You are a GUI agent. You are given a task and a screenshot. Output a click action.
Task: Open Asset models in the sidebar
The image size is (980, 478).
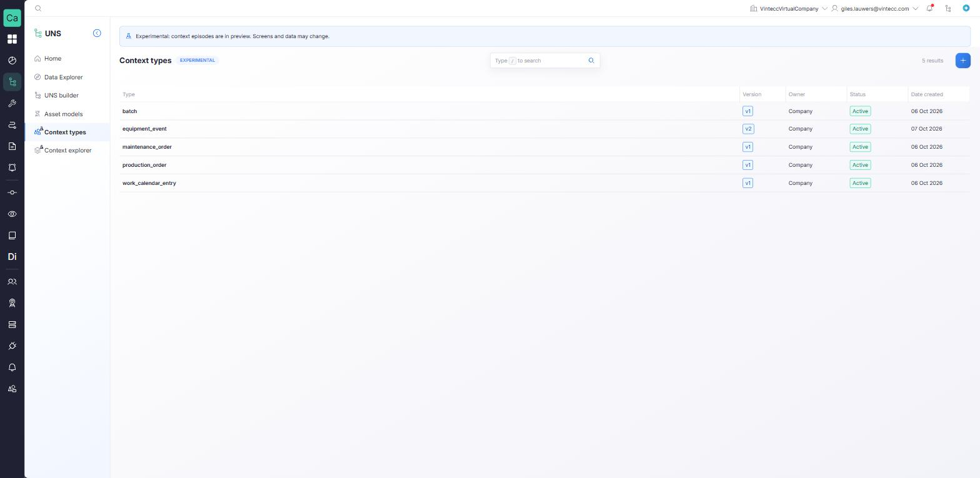click(67, 114)
